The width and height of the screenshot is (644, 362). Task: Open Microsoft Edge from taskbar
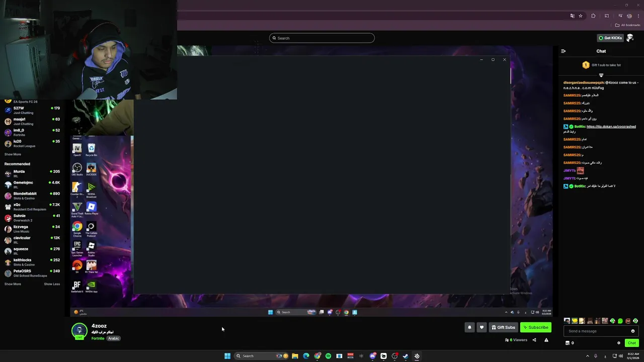tap(306, 356)
